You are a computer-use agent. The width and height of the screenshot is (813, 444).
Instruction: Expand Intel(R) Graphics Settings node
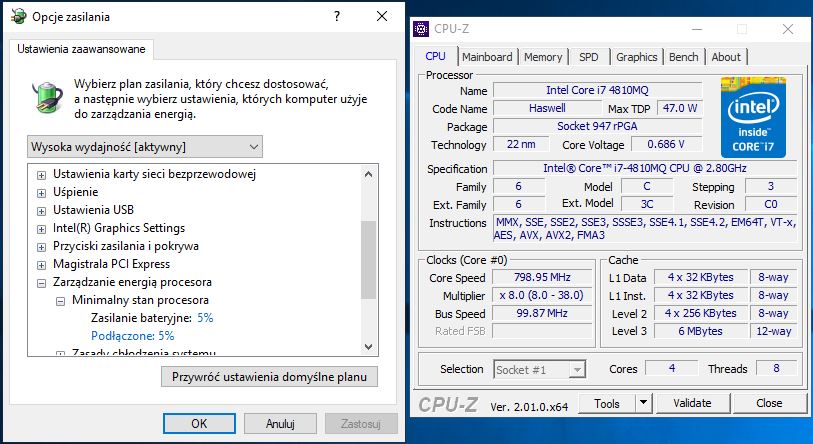pyautogui.click(x=41, y=229)
